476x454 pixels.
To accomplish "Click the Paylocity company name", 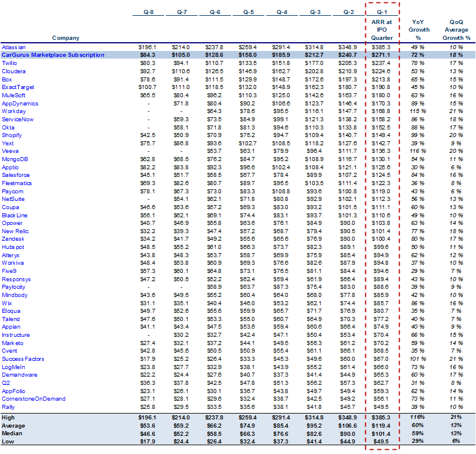I will click(13, 287).
